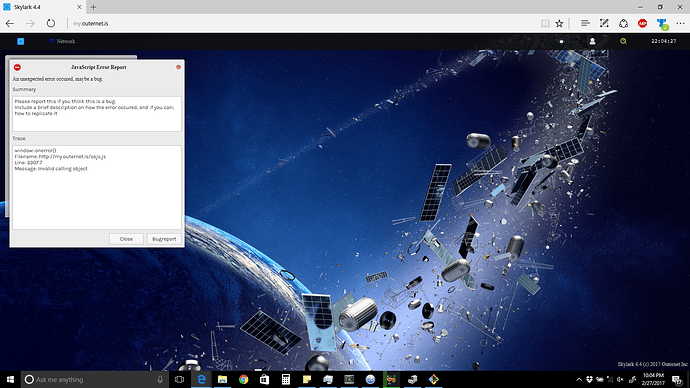Open the Calculator taskbar icon
This screenshot has width=690, height=388.
(286, 379)
